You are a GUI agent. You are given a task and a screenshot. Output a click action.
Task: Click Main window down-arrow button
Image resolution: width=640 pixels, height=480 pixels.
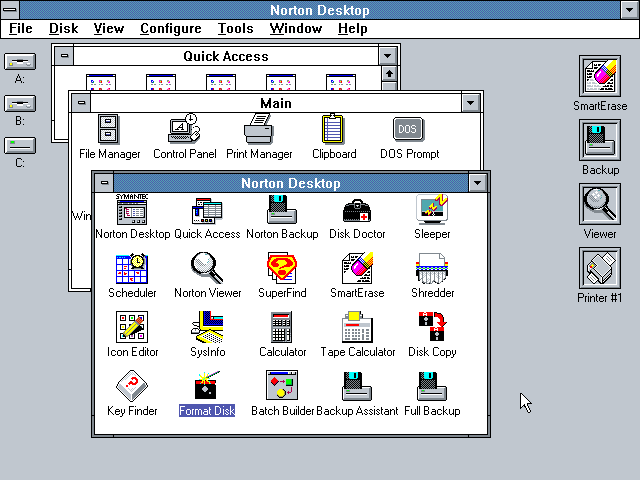(470, 103)
